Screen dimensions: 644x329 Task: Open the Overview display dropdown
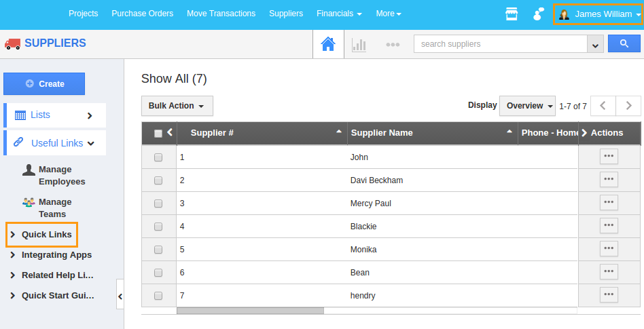click(x=527, y=106)
